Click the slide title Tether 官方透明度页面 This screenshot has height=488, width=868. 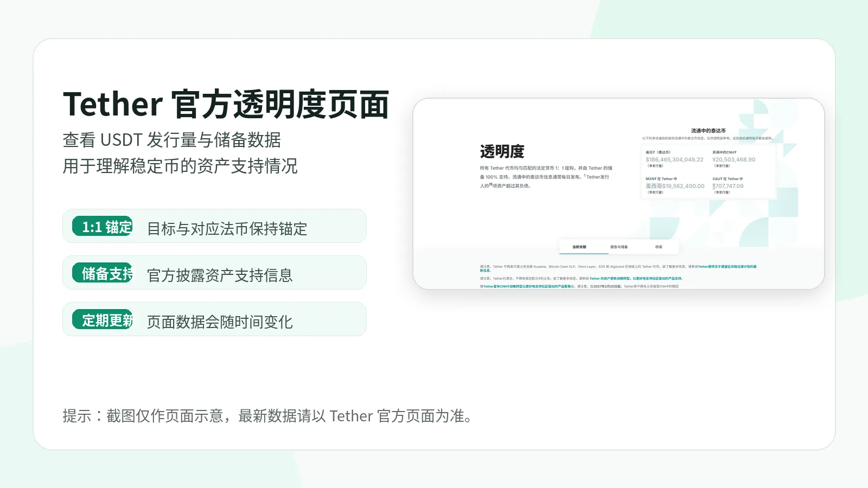click(x=226, y=104)
